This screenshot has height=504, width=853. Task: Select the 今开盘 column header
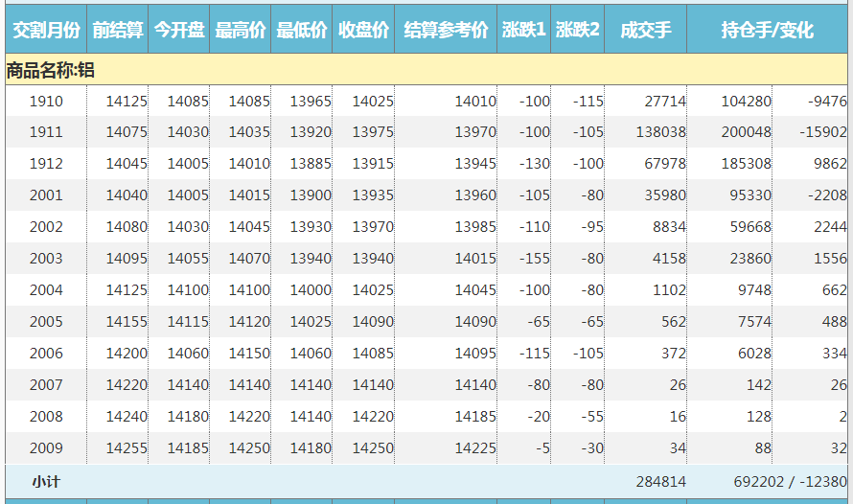pyautogui.click(x=179, y=31)
